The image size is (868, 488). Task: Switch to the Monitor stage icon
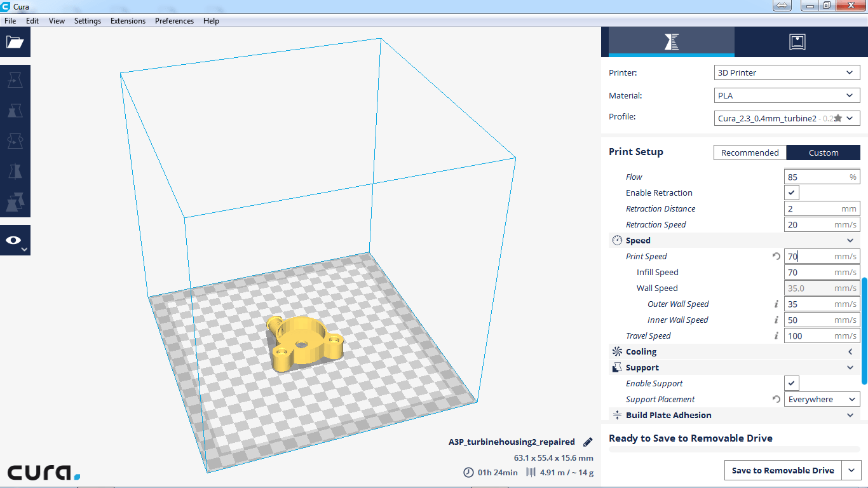coord(797,42)
